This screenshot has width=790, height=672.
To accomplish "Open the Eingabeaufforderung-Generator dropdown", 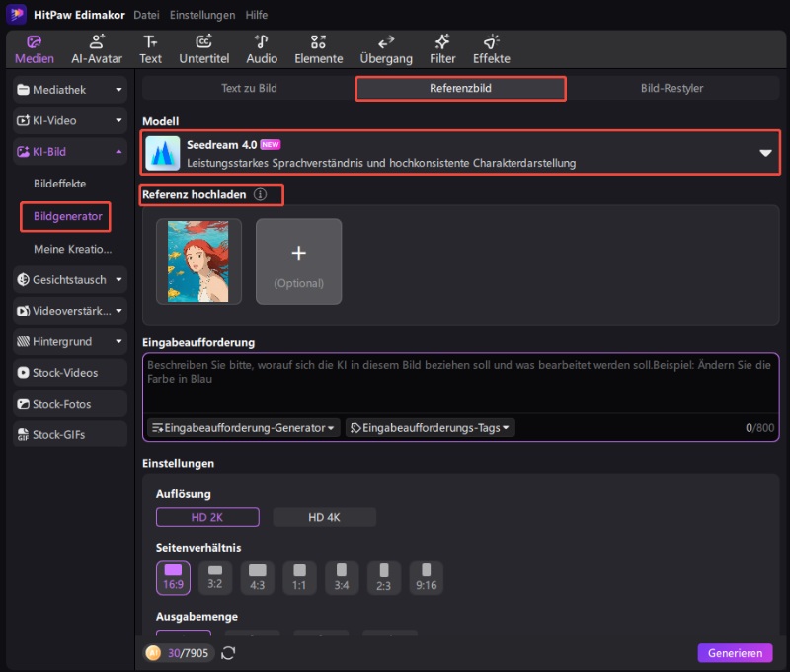I will coord(244,428).
